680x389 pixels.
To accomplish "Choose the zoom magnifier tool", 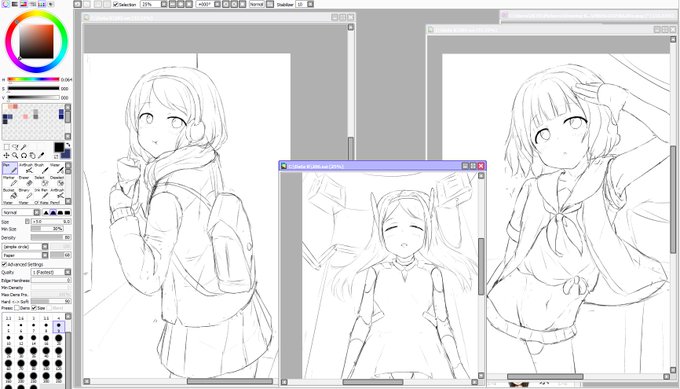I will pos(15,155).
